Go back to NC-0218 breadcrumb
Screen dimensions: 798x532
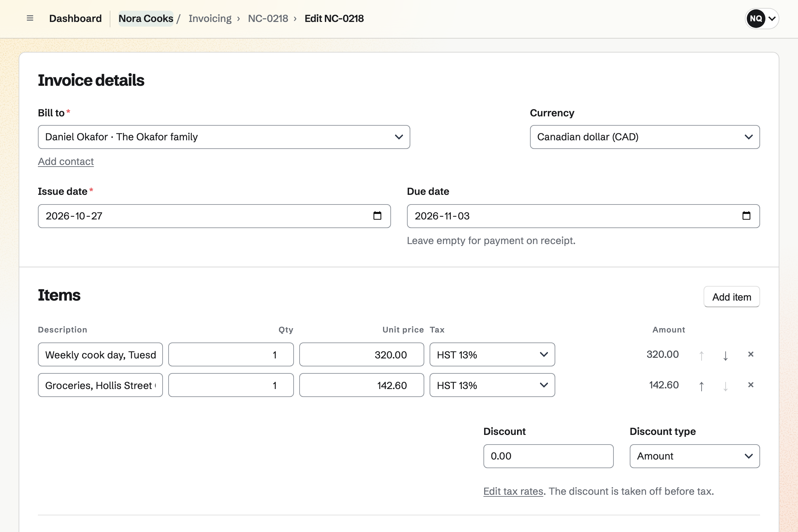click(268, 18)
